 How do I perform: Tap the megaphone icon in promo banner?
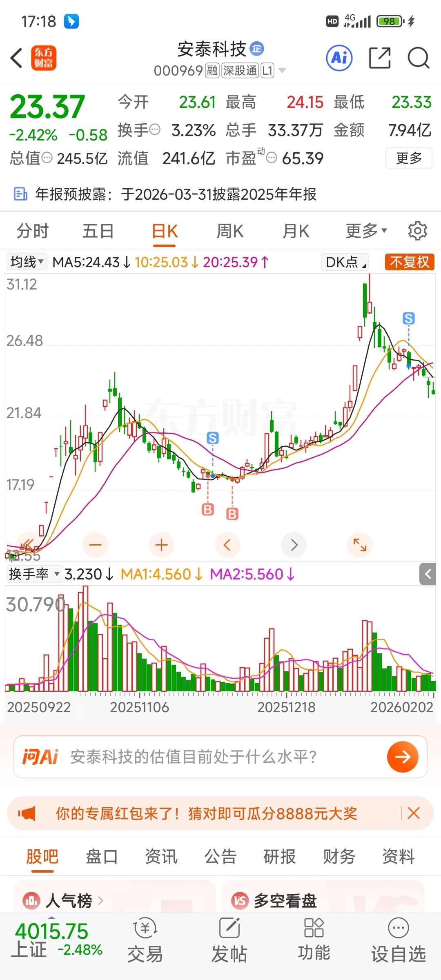click(27, 813)
